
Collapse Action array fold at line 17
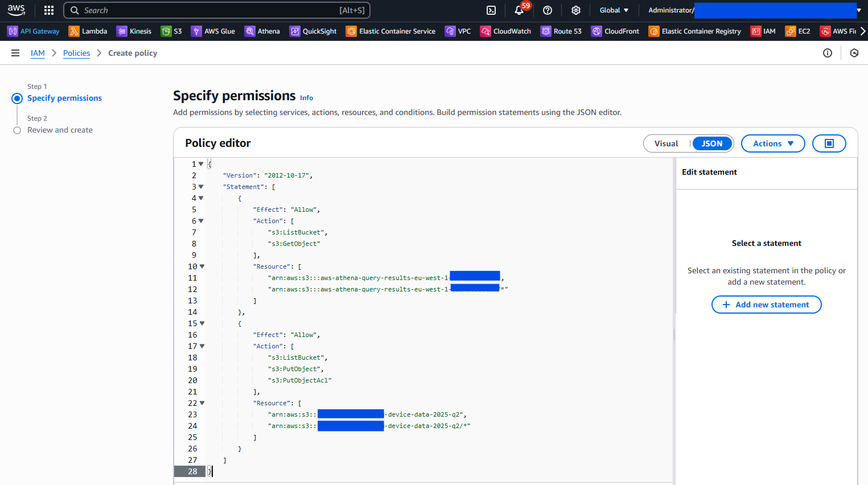coord(202,346)
